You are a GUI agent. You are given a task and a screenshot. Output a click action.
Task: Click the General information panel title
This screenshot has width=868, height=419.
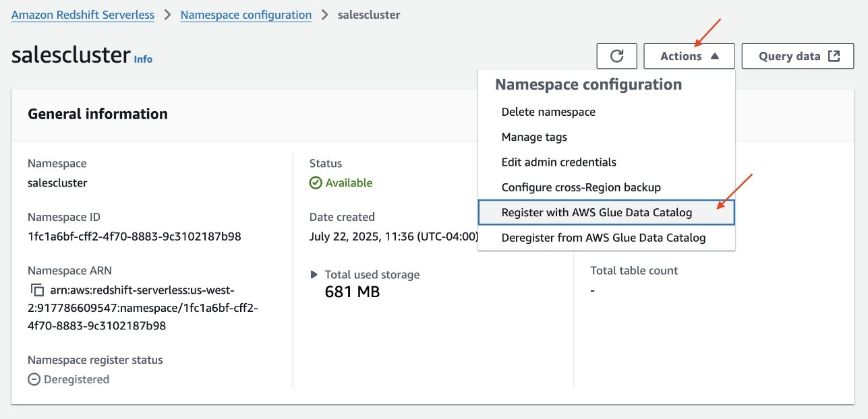tap(98, 114)
